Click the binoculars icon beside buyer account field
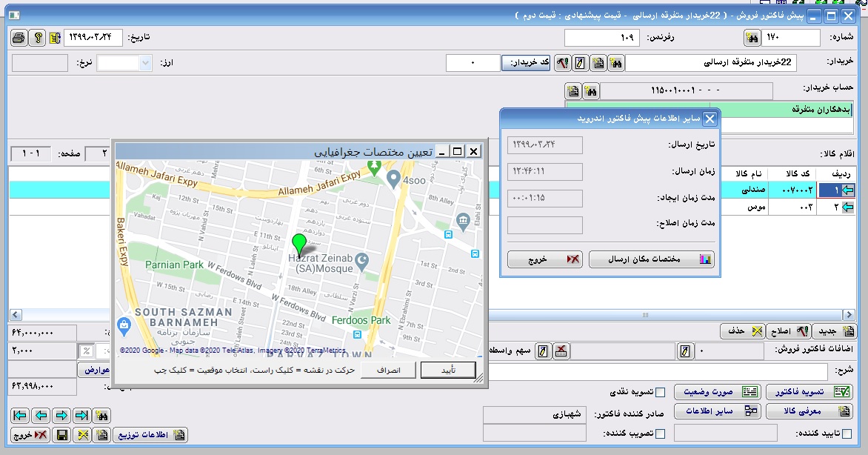The height and width of the screenshot is (455, 868). [x=590, y=91]
